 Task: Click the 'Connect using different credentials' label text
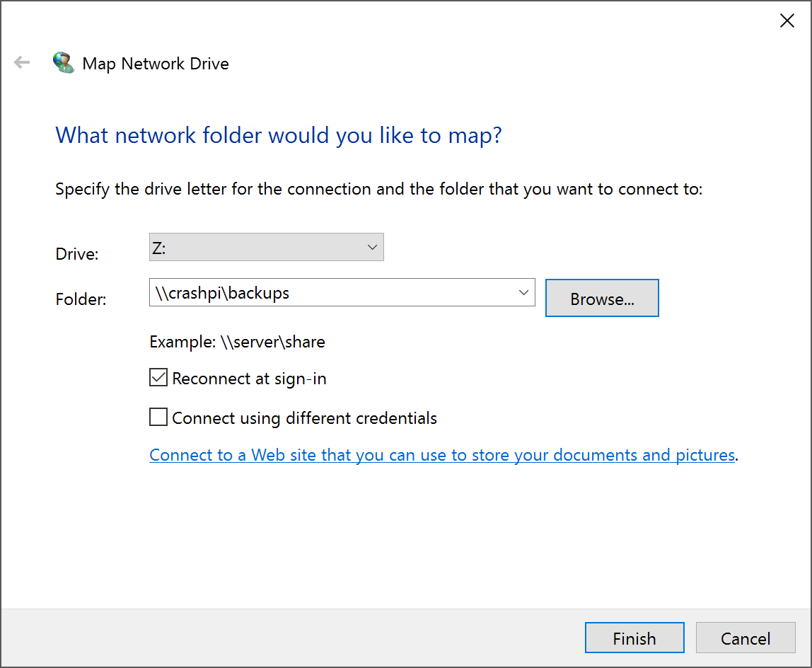click(304, 418)
